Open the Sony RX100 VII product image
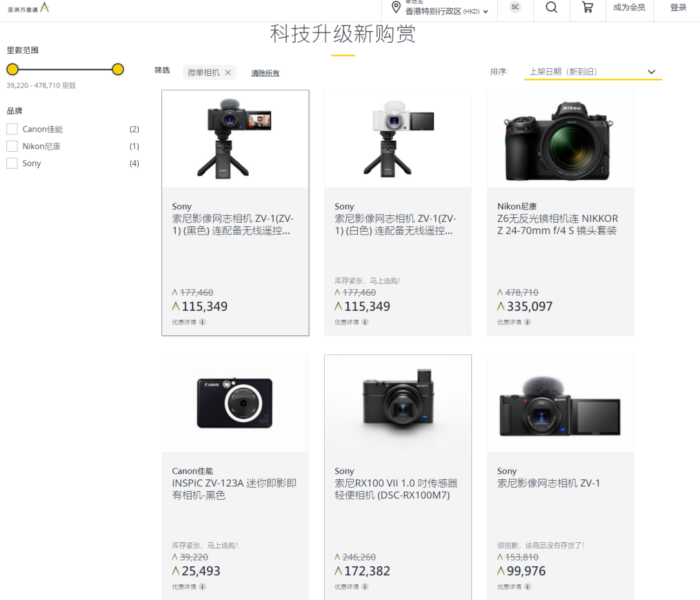Image resolution: width=700 pixels, height=600 pixels. pyautogui.click(x=398, y=403)
